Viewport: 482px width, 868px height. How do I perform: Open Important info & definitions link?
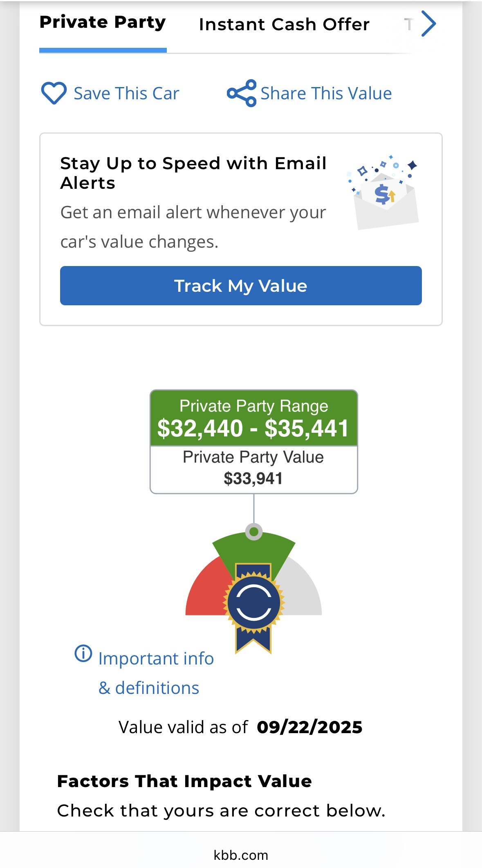click(x=156, y=673)
